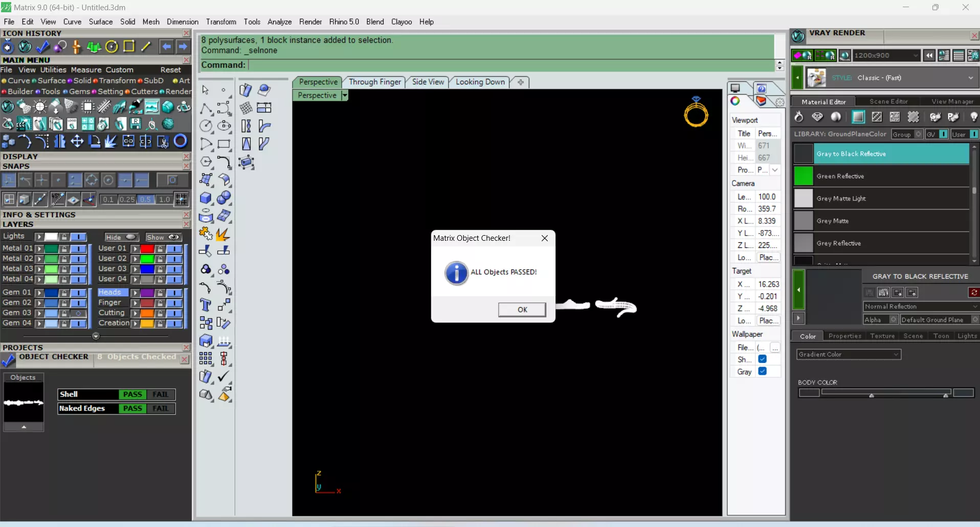Click the four-way move arrows icon
980x527 pixels.
click(x=77, y=141)
